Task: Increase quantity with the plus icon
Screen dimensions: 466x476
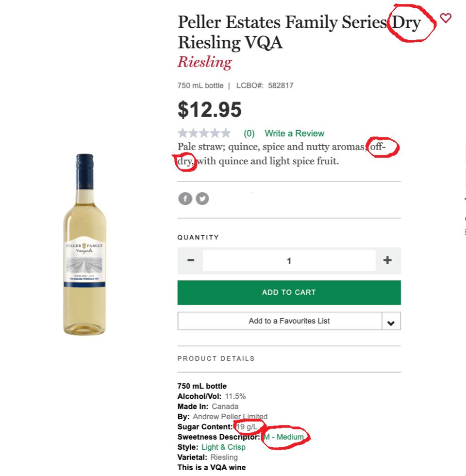Action: 387,260
